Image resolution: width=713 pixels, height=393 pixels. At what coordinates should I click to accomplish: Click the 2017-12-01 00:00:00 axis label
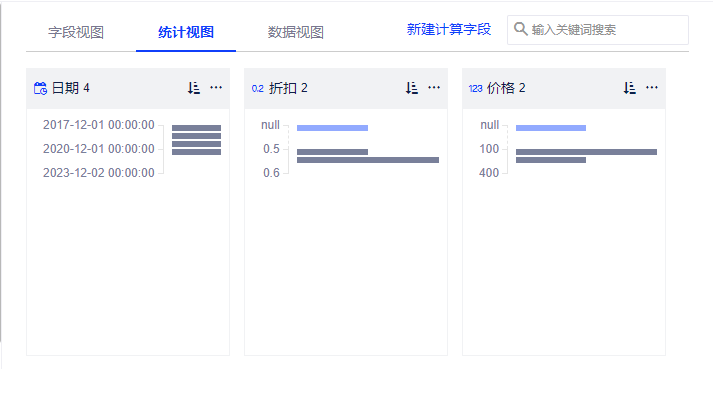99,125
